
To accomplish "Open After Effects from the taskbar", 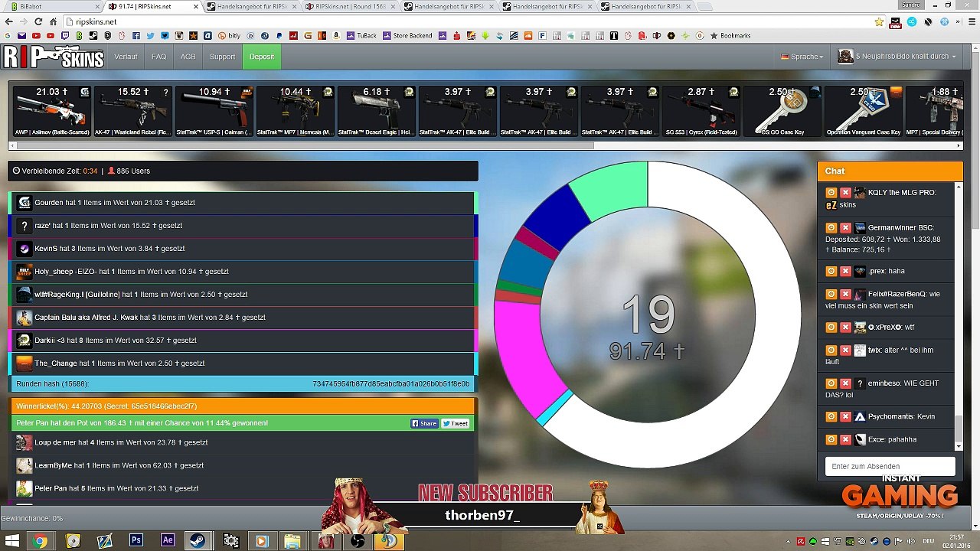I will (168, 540).
